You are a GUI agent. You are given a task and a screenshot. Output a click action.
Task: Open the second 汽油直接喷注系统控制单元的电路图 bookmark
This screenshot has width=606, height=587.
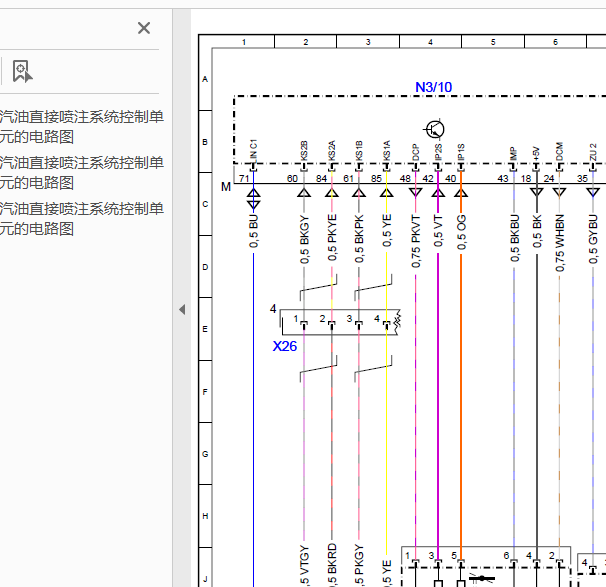(82, 173)
